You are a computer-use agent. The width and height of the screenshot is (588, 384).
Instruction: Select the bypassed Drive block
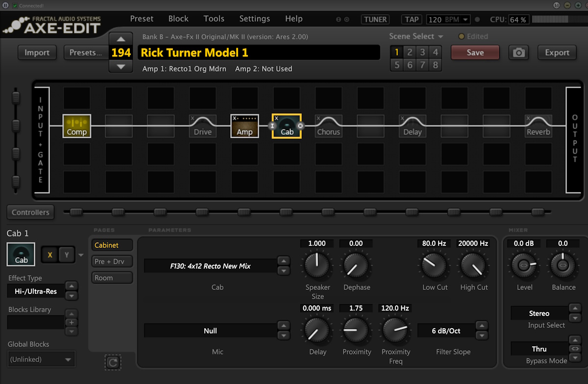pos(203,126)
